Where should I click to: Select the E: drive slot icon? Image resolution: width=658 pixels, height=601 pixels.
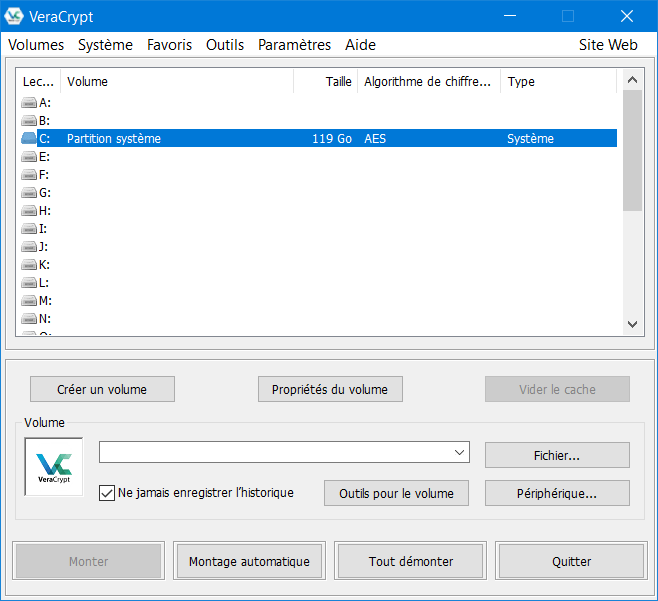click(x=29, y=157)
